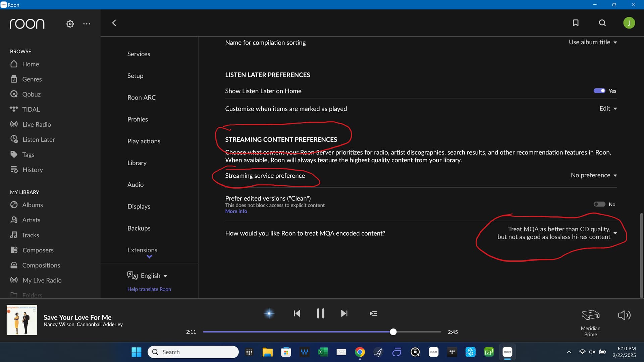Screen dimensions: 644x362
Task: Open the three-dot more menu
Action: [x=87, y=24]
